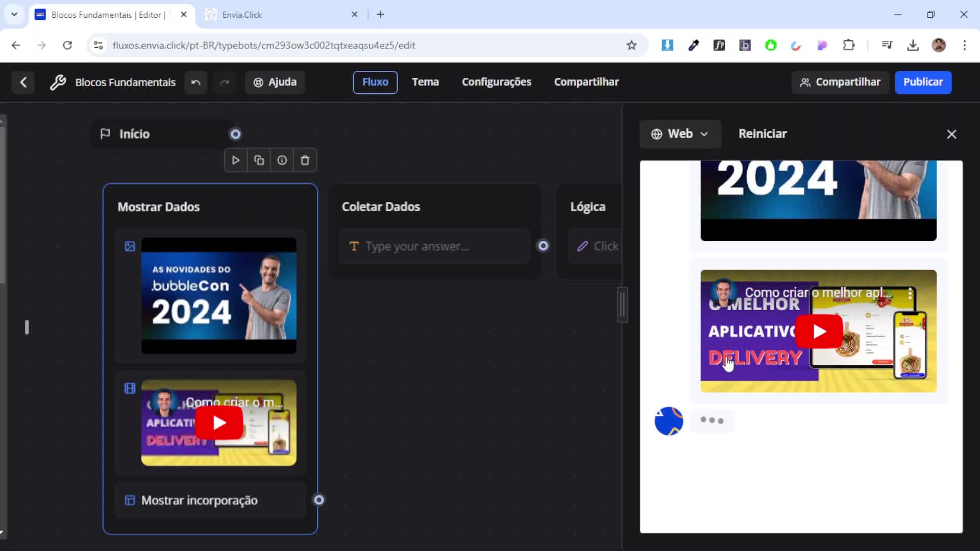
Task: Run the Início block preview
Action: (235, 160)
